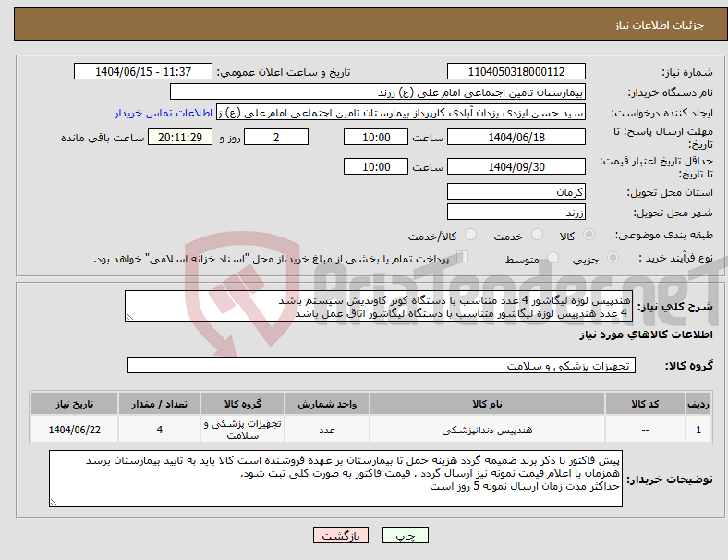
Task: Click the توضیحات خریدار label
Action: (670, 480)
